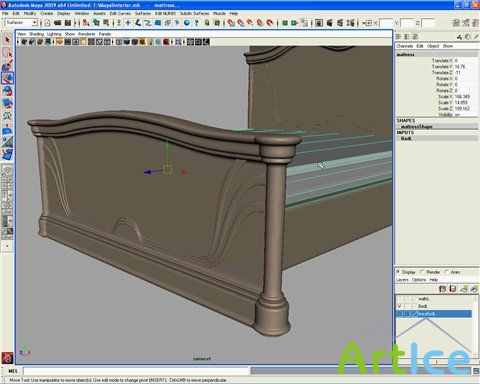Pick the Paint Selection tool
The width and height of the screenshot is (480, 384).
tap(7, 65)
